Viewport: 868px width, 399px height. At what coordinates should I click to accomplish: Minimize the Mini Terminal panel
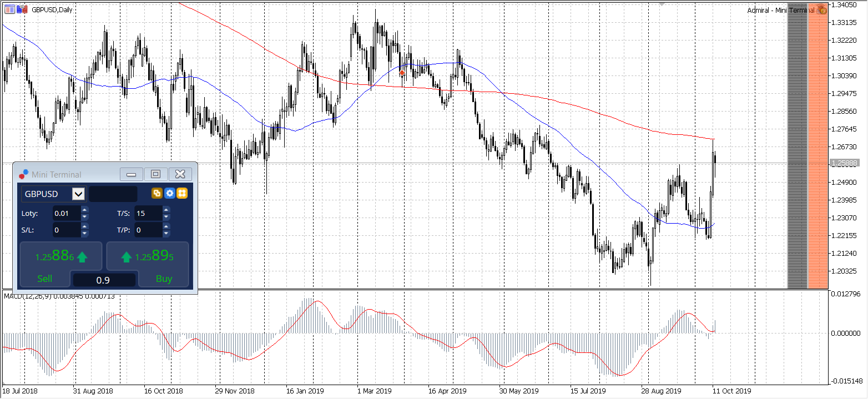click(x=132, y=174)
